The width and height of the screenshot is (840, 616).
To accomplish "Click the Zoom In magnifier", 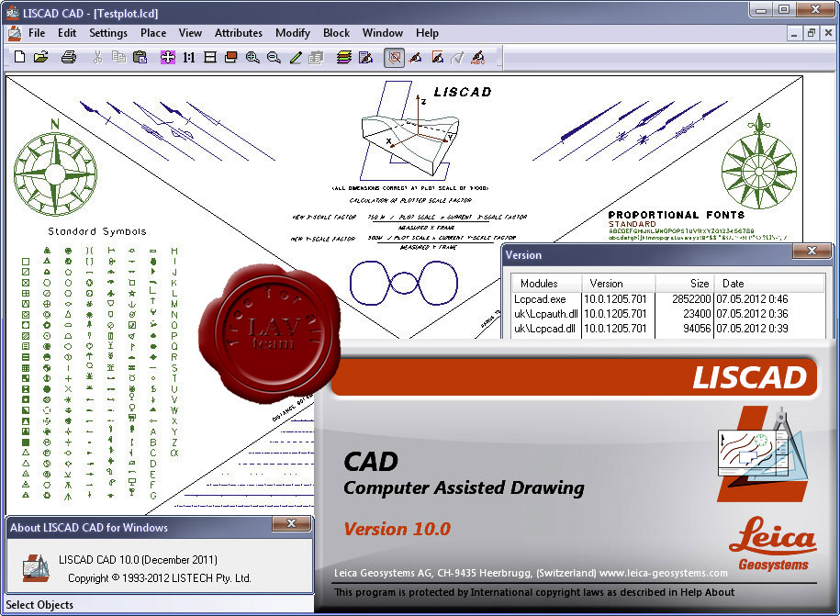I will pos(252,57).
